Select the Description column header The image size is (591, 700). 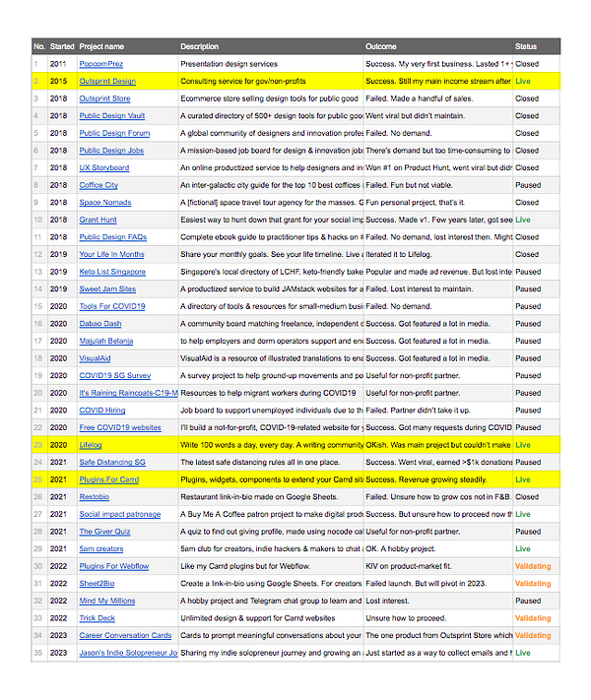(199, 46)
